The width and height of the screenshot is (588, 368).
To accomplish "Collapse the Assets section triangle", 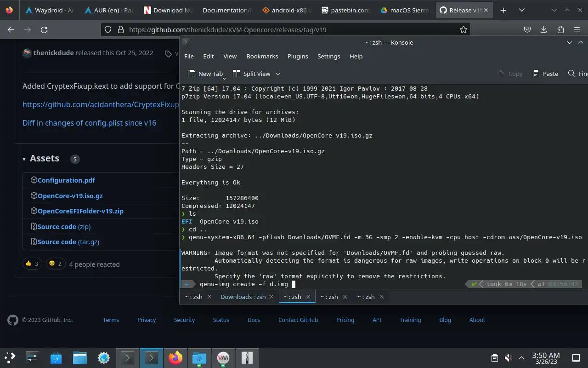I will [24, 159].
